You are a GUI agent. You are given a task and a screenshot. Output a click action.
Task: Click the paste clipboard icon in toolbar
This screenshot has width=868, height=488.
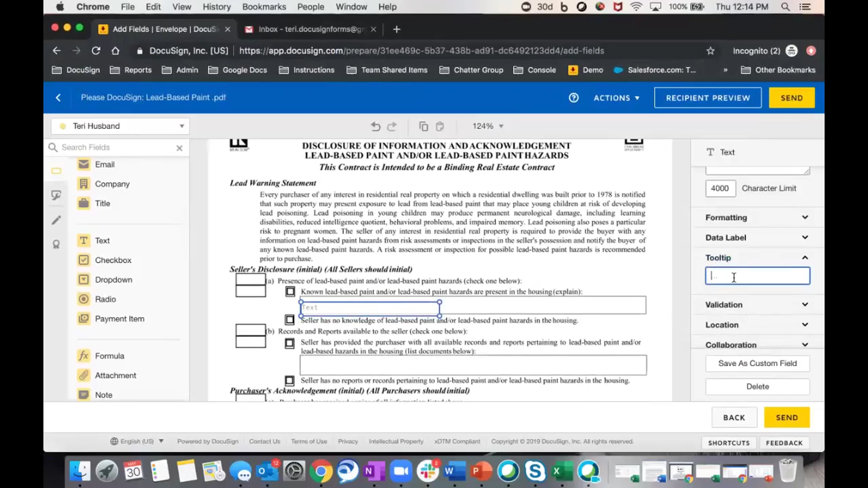440,126
